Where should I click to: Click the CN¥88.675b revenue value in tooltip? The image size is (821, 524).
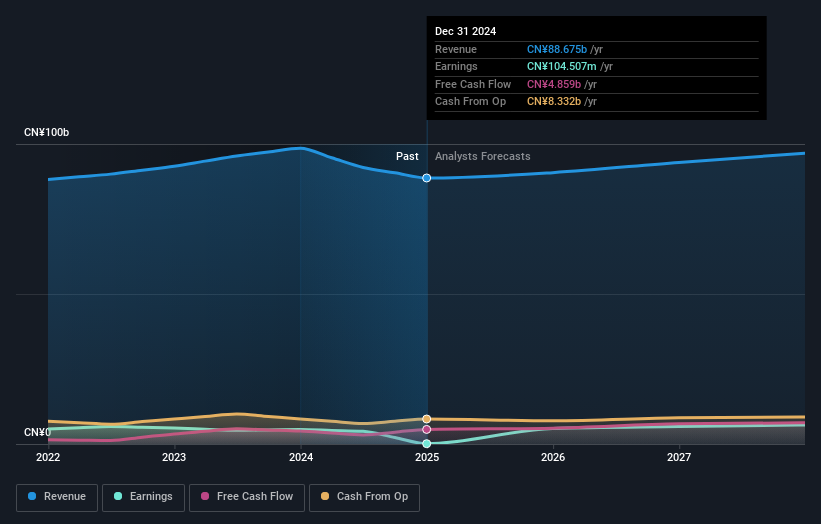coord(557,49)
